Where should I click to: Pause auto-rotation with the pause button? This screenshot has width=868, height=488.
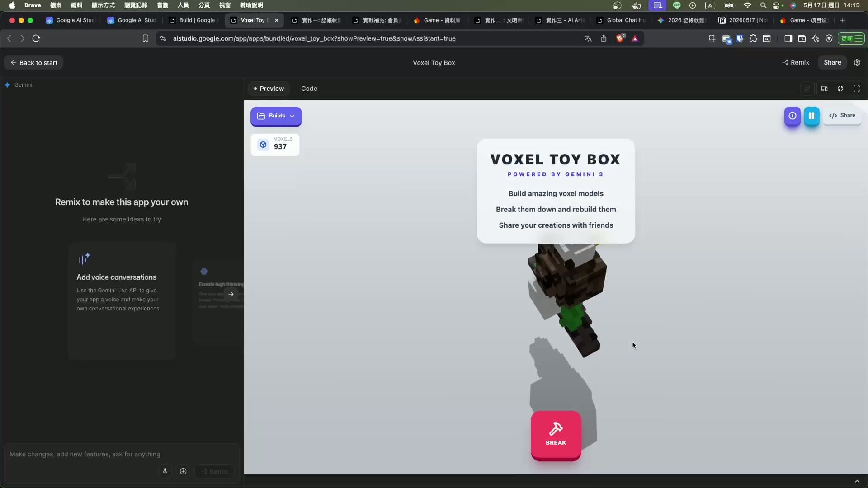click(811, 116)
